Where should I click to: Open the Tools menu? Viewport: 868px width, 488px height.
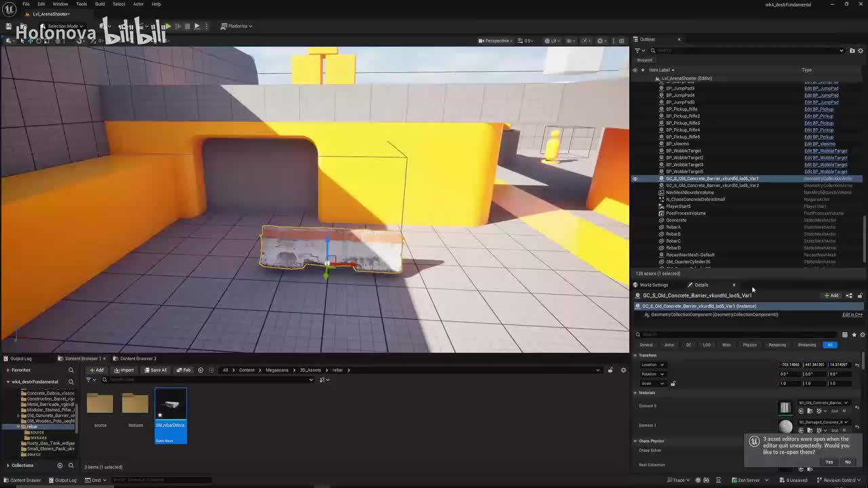[83, 4]
